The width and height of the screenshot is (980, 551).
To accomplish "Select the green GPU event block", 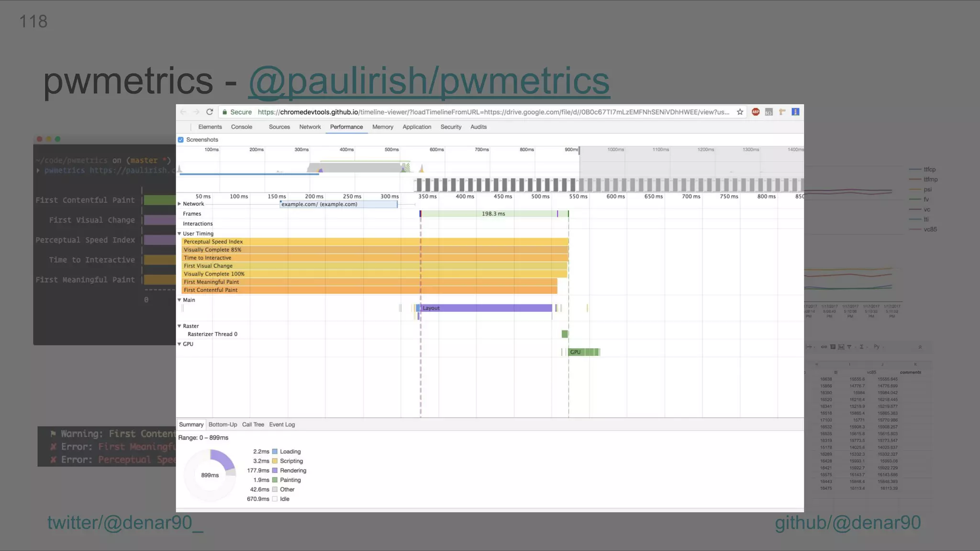I will click(584, 352).
